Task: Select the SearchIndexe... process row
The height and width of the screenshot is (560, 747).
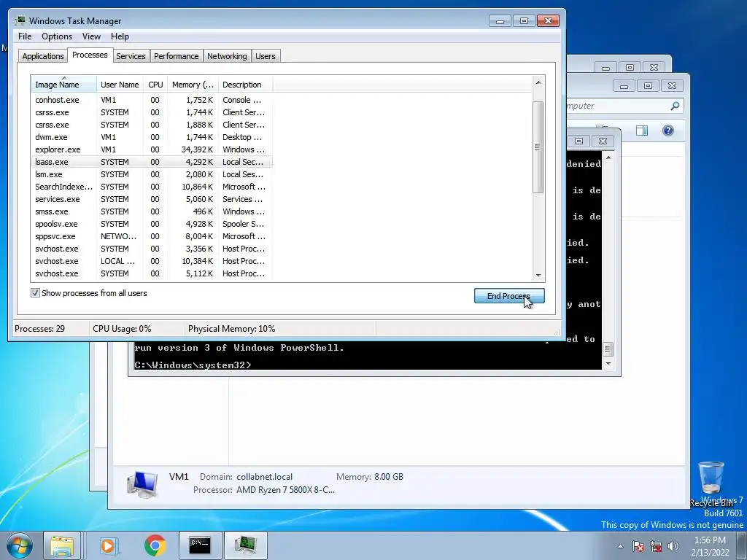Action: tap(152, 187)
